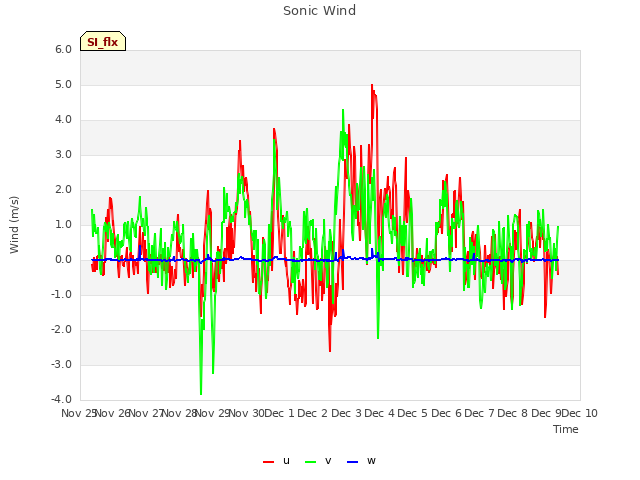Click the 2.0 y-axis tick label
This screenshot has width=640, height=480.
64,189
